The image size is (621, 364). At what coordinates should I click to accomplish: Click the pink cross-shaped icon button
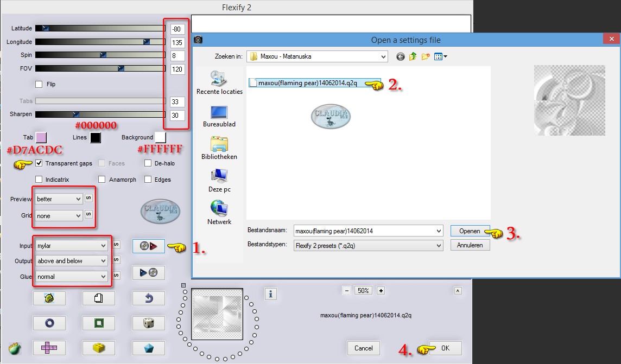(49, 348)
